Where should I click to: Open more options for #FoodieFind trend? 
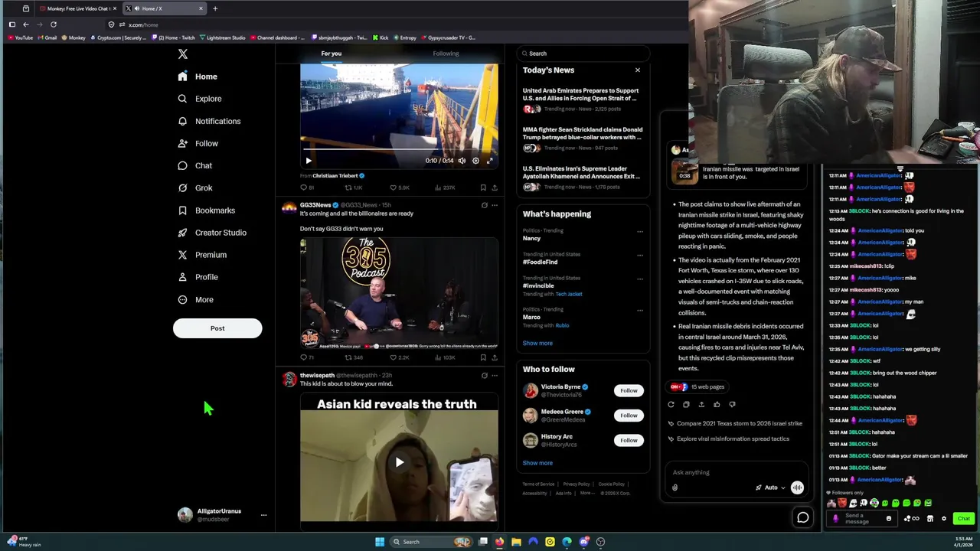[x=640, y=255]
